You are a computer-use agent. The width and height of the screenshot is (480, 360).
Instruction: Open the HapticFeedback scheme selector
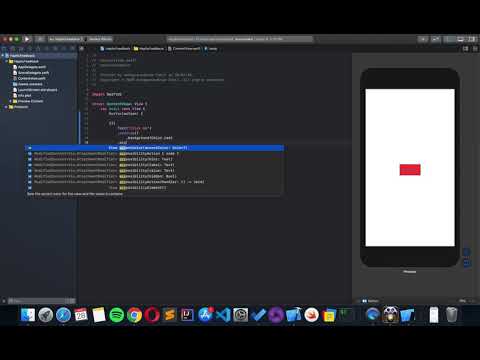66,39
